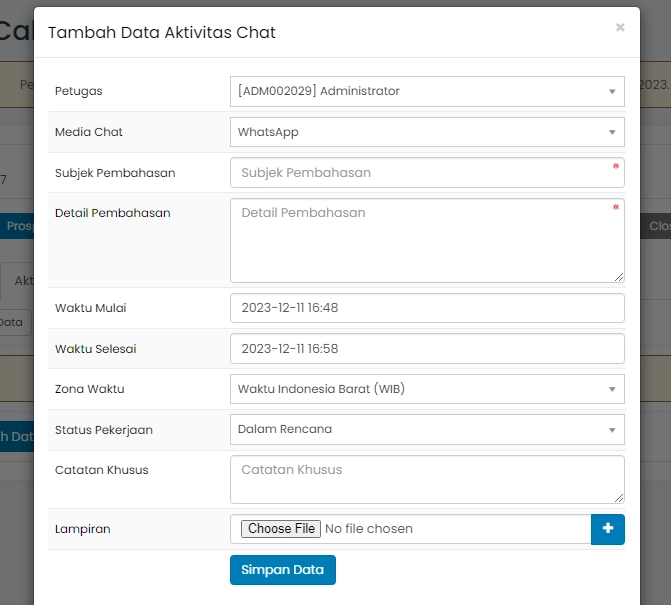Image resolution: width=671 pixels, height=605 pixels.
Task: Switch to the partially hidden Prosp tab
Action: tap(20, 226)
